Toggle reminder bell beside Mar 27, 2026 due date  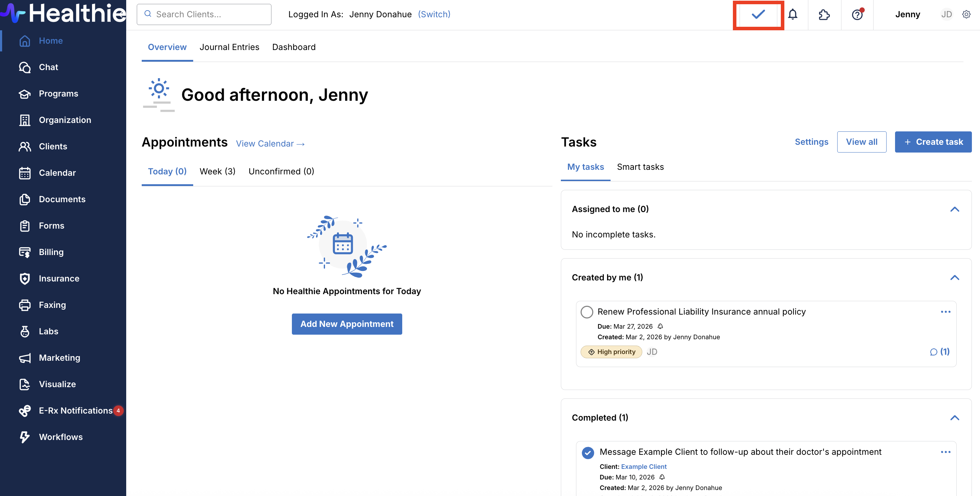click(660, 327)
